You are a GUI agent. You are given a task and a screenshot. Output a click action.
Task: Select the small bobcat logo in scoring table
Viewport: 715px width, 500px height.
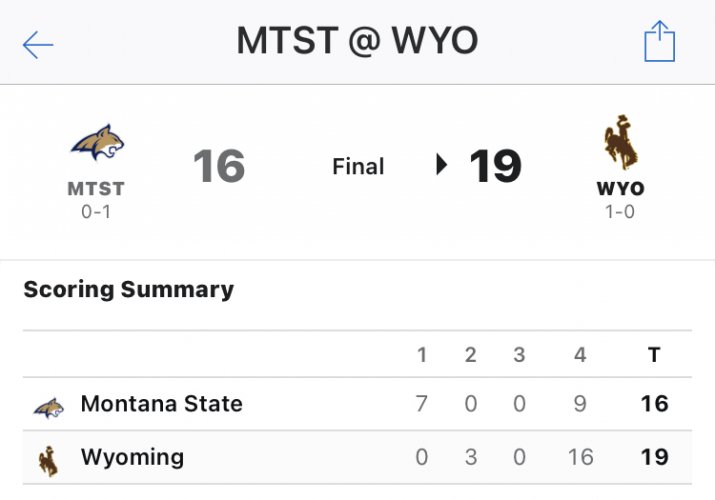pos(49,408)
